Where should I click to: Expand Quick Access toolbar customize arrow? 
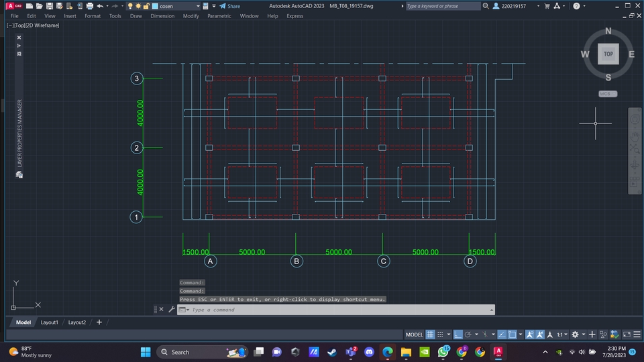pos(214,6)
